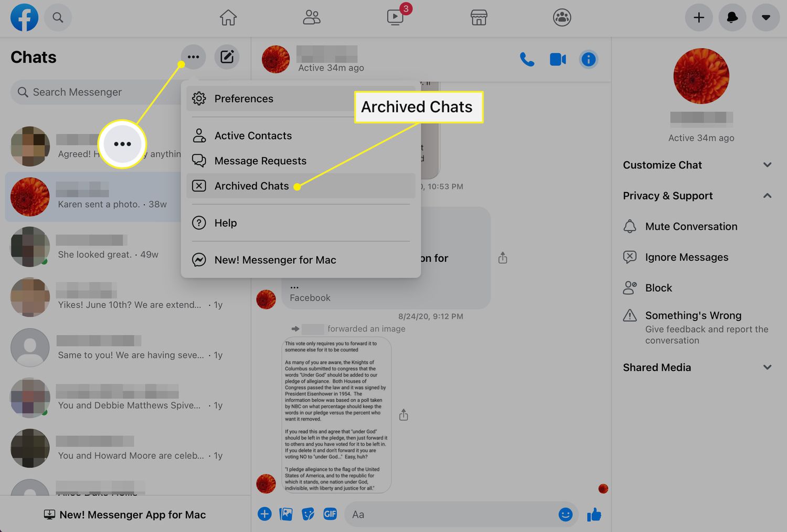Click the Facebook logo icon
The width and height of the screenshot is (787, 532).
(24, 17)
